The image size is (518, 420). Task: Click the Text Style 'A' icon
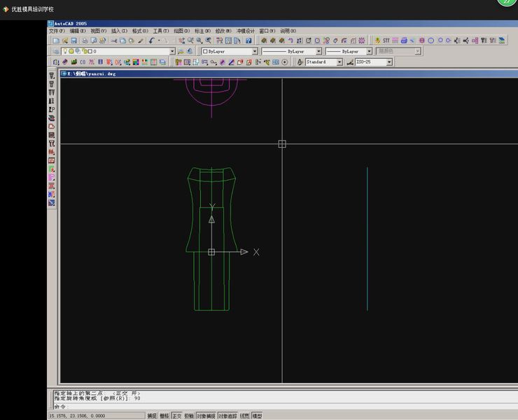click(x=300, y=62)
